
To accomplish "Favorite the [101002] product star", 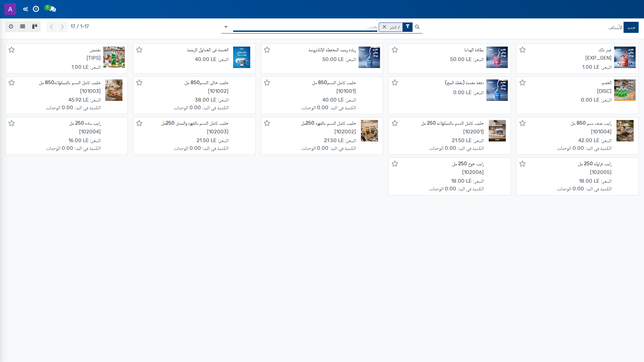I will [140, 83].
